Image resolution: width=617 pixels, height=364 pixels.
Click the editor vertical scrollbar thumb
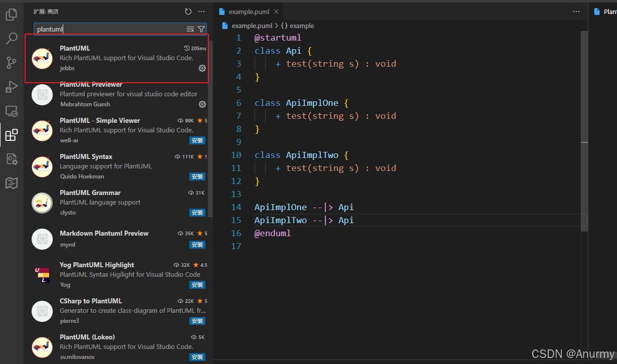584,131
